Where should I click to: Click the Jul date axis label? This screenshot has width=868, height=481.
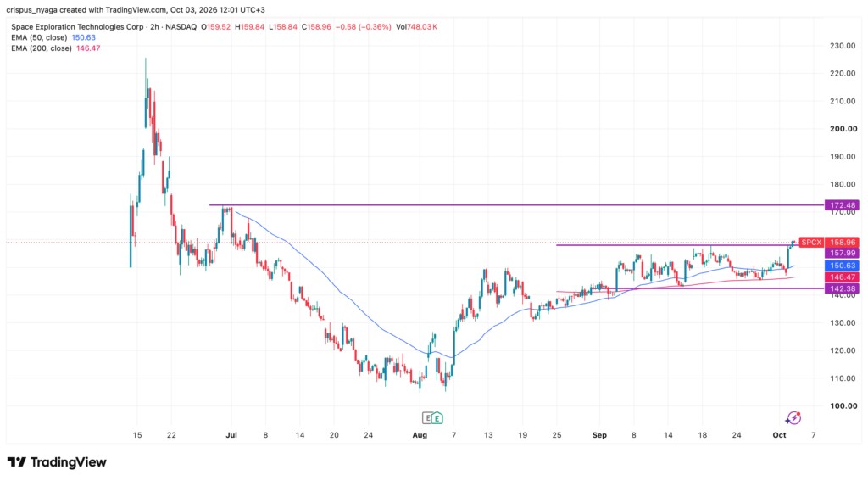231,435
